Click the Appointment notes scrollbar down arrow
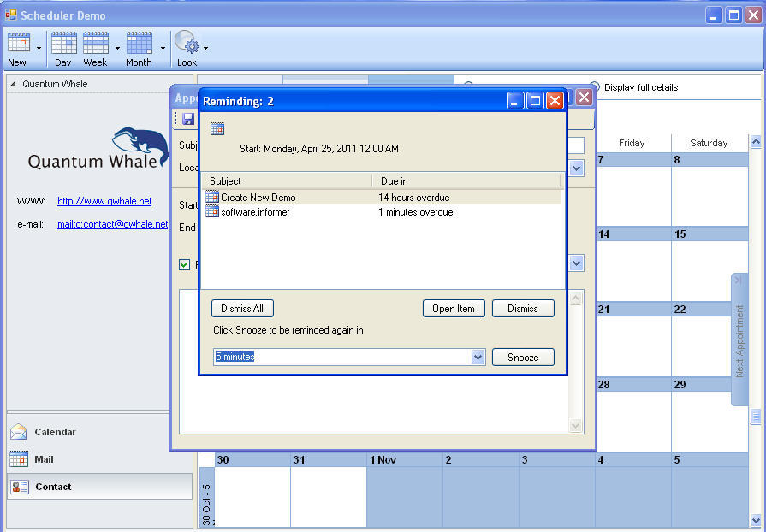 [x=576, y=426]
